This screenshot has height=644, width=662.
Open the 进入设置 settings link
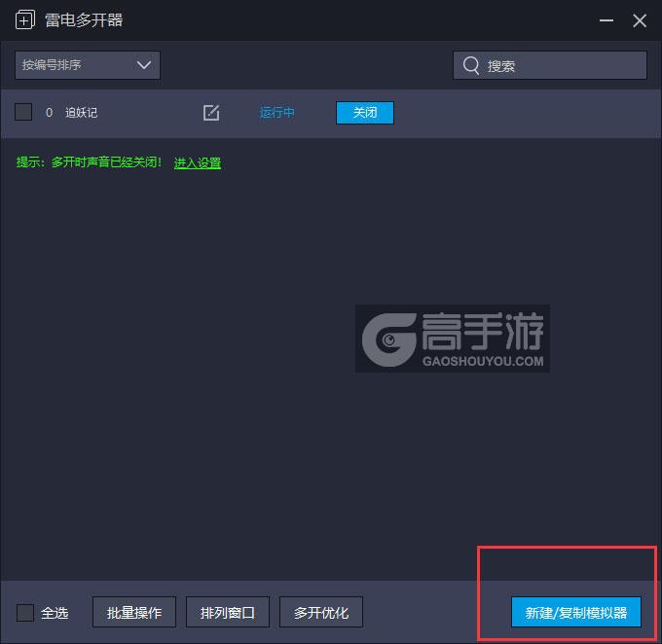pos(198,162)
